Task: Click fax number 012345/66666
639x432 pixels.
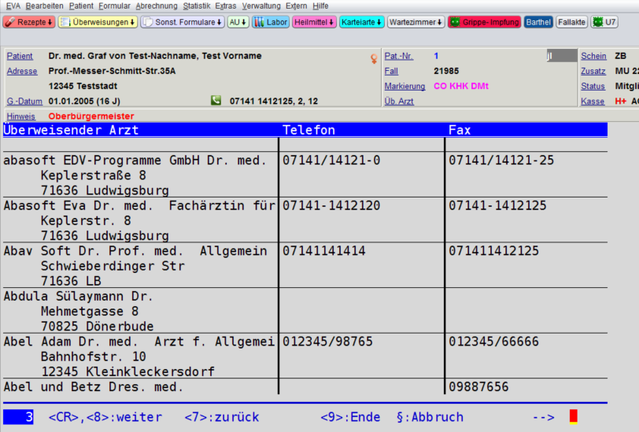Action: [494, 342]
